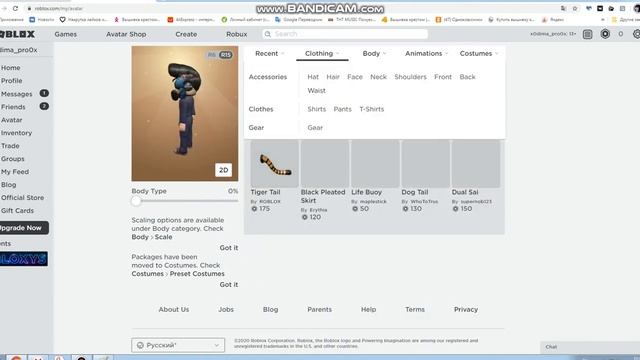Dismiss scaling tip with Got it

coord(229,248)
